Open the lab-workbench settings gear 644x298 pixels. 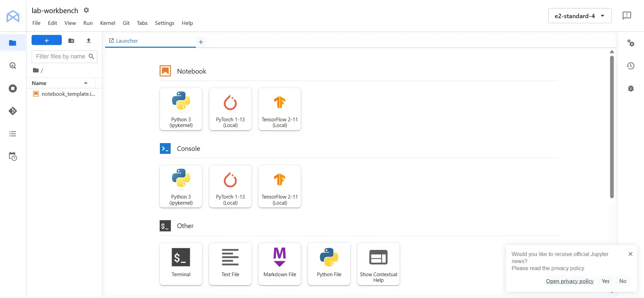86,10
